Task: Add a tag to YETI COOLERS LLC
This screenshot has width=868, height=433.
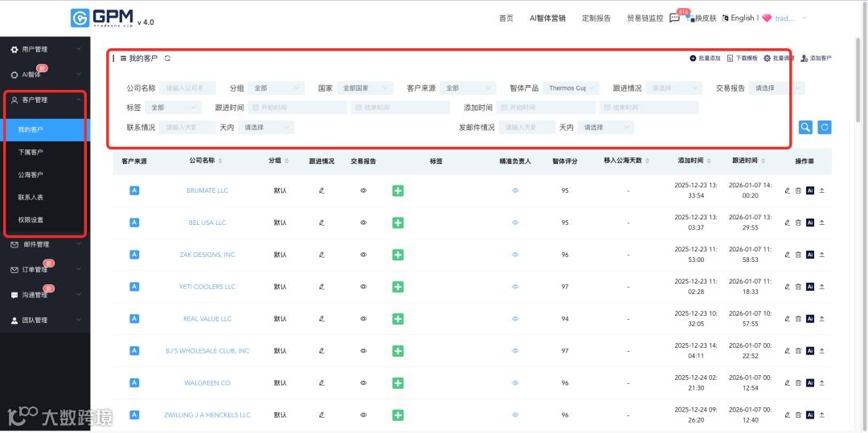Action: [398, 287]
